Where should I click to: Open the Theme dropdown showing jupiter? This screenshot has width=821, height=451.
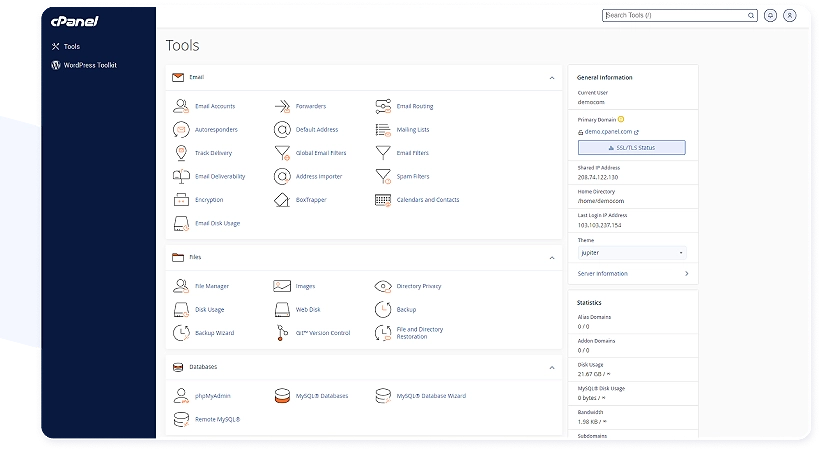[631, 253]
